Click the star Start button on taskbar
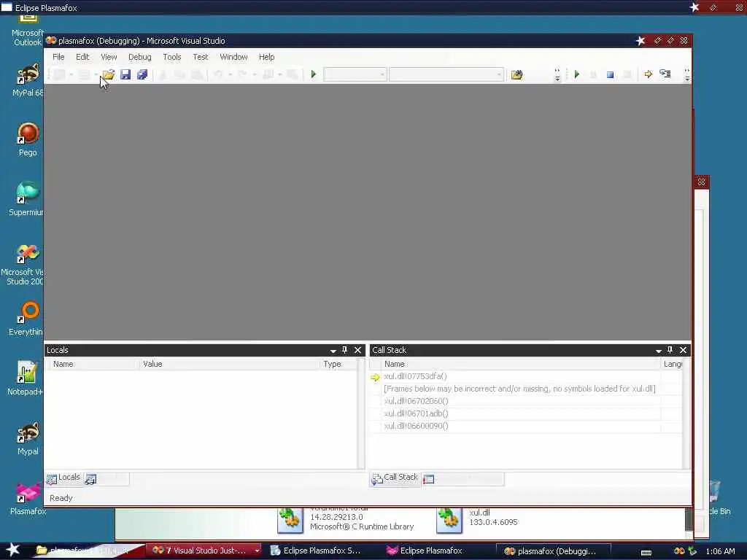747x560 pixels. point(13,550)
